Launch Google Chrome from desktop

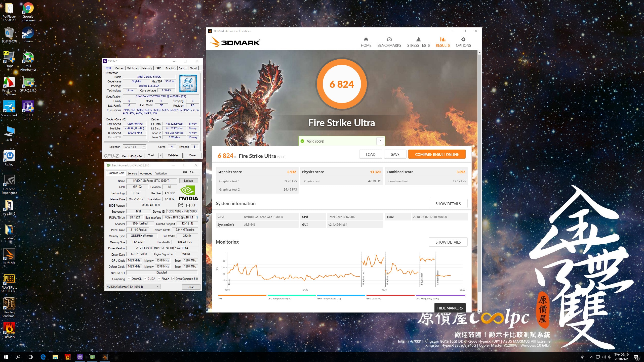(x=28, y=12)
